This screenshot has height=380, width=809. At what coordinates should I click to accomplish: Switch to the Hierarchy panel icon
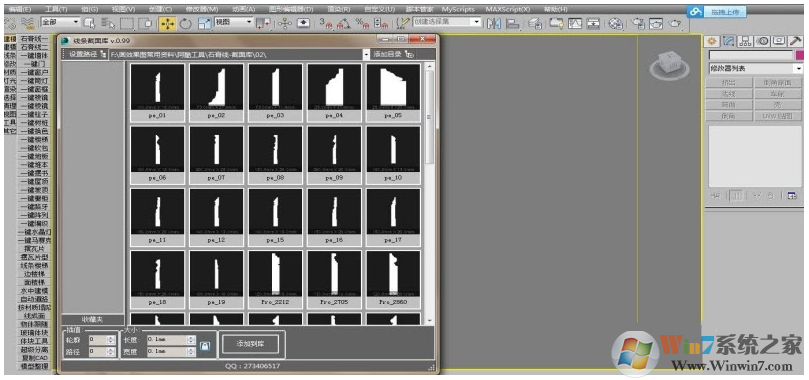746,41
